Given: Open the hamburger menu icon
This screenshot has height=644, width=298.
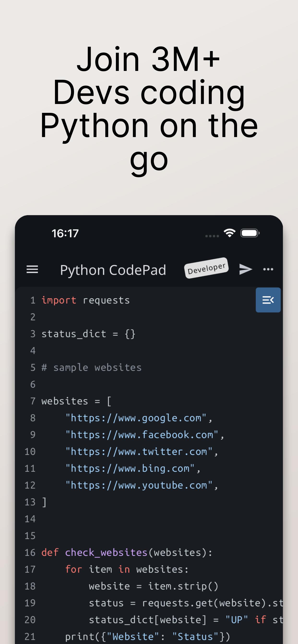Looking at the screenshot, I should [x=32, y=270].
